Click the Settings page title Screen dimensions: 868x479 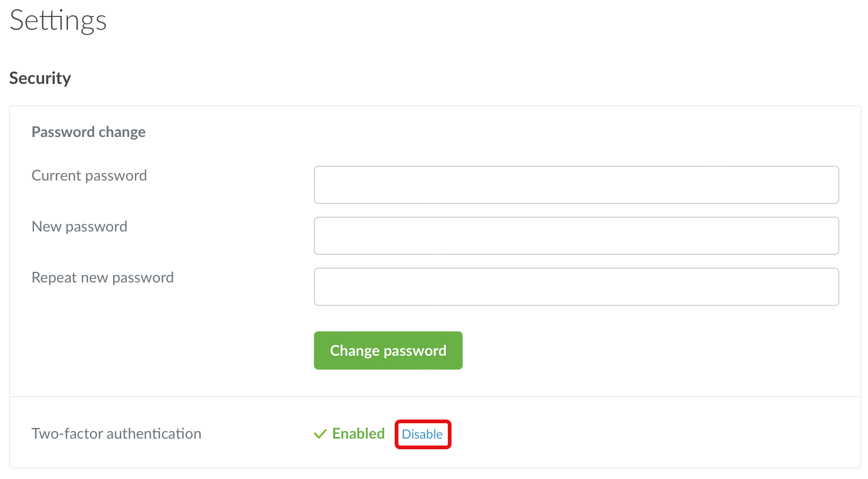[58, 21]
